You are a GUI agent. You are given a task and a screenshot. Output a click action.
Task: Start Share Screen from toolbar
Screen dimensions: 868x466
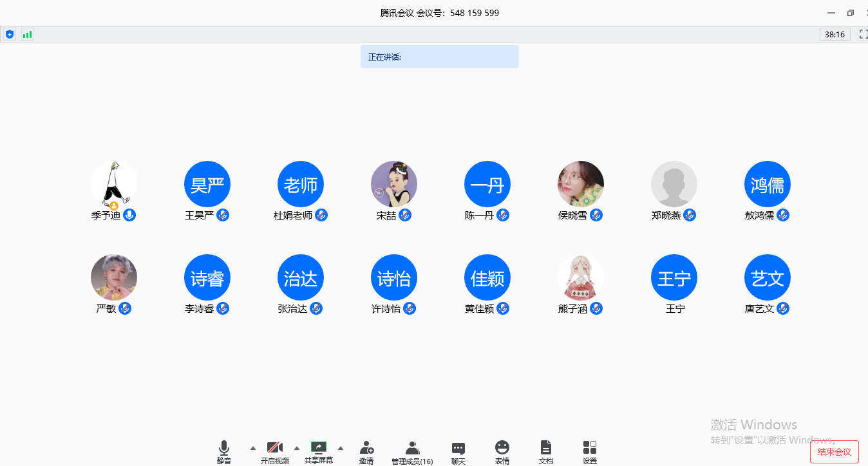click(319, 451)
